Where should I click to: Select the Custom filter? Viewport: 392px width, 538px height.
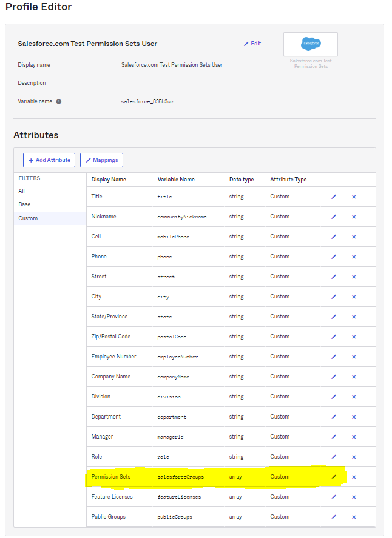(x=28, y=218)
